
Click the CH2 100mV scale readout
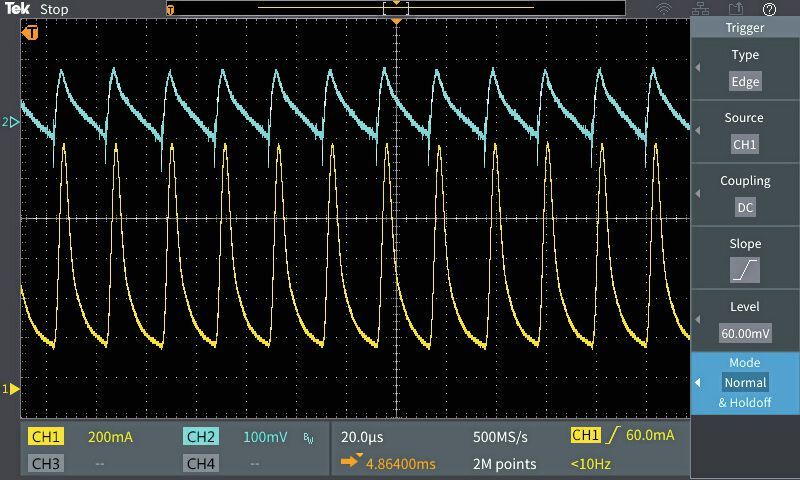(x=265, y=437)
